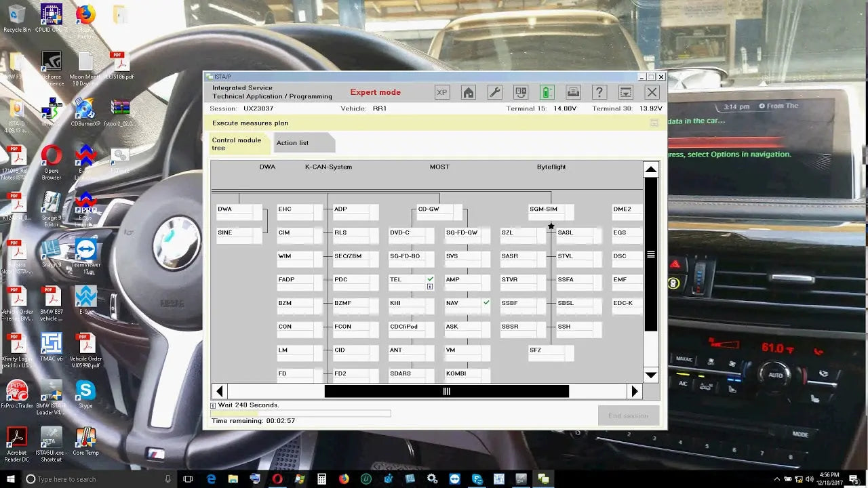Click the exit session X icon
Screen dimensions: 868x488
[x=651, y=91]
